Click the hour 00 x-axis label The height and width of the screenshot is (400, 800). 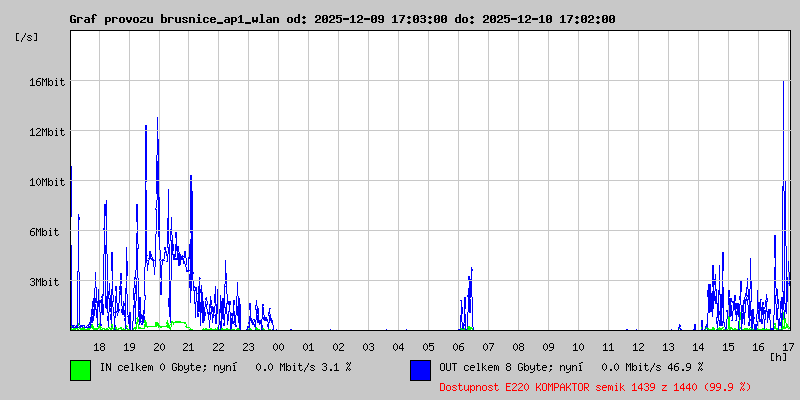279,347
